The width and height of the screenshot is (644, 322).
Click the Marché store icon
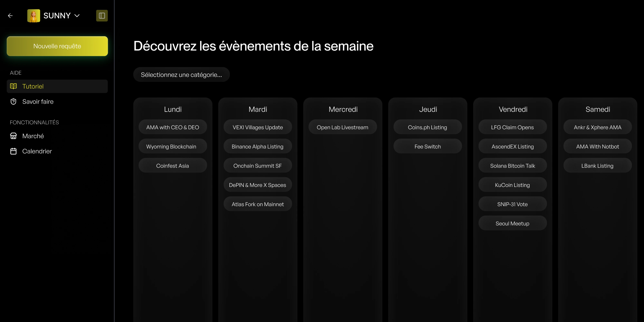[14, 136]
